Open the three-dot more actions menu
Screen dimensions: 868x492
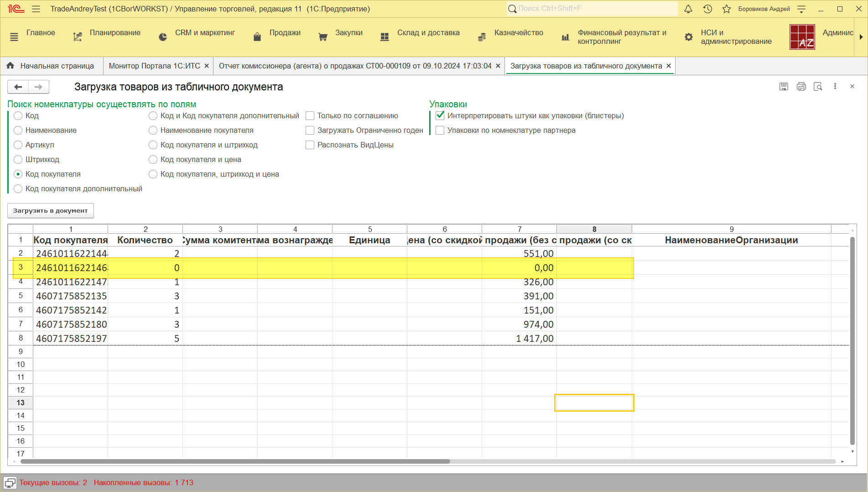click(x=835, y=86)
